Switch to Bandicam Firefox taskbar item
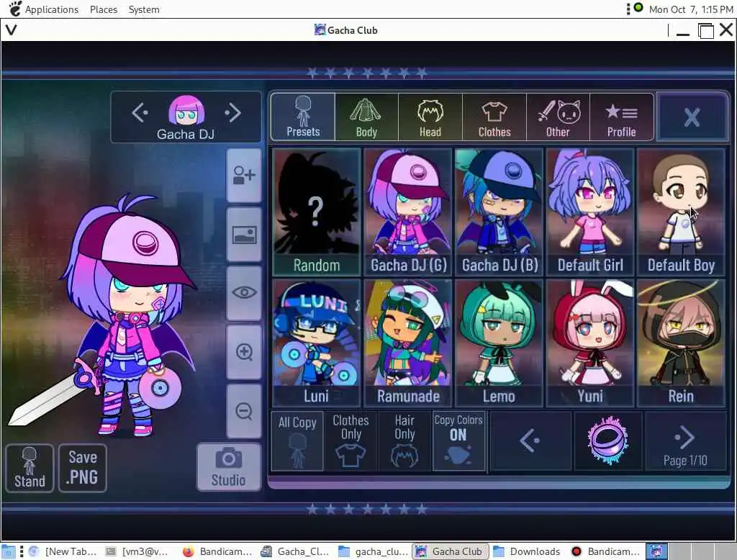The image size is (737, 560). pyautogui.click(x=217, y=551)
